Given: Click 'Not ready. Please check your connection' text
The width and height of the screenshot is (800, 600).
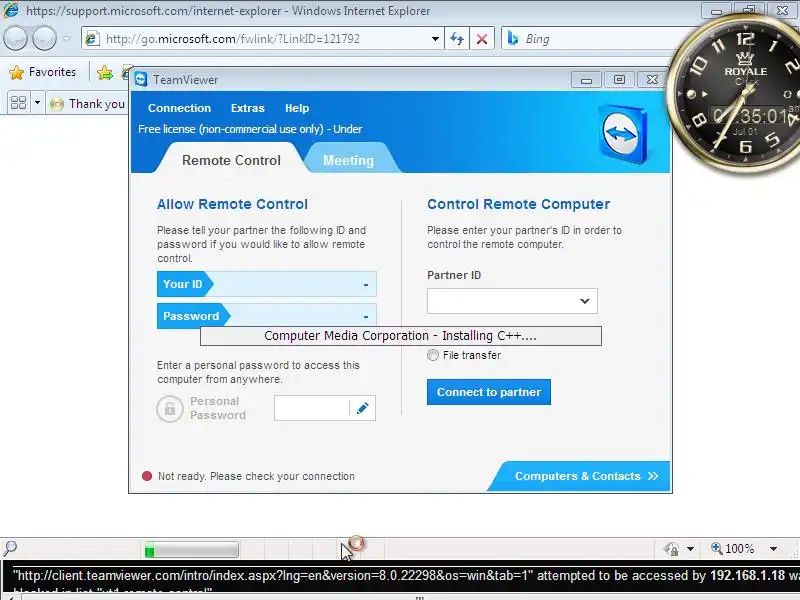Looking at the screenshot, I should (x=256, y=476).
